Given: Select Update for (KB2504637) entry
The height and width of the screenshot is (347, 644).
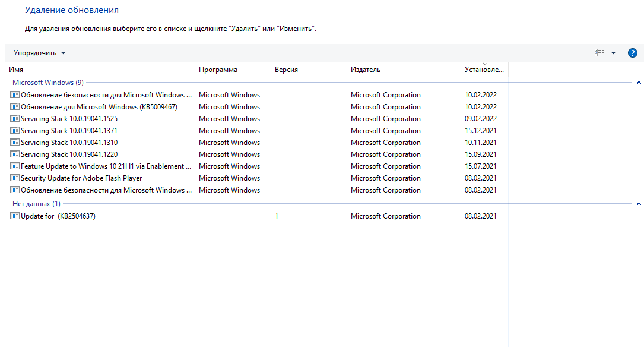Looking at the screenshot, I should 58,216.
